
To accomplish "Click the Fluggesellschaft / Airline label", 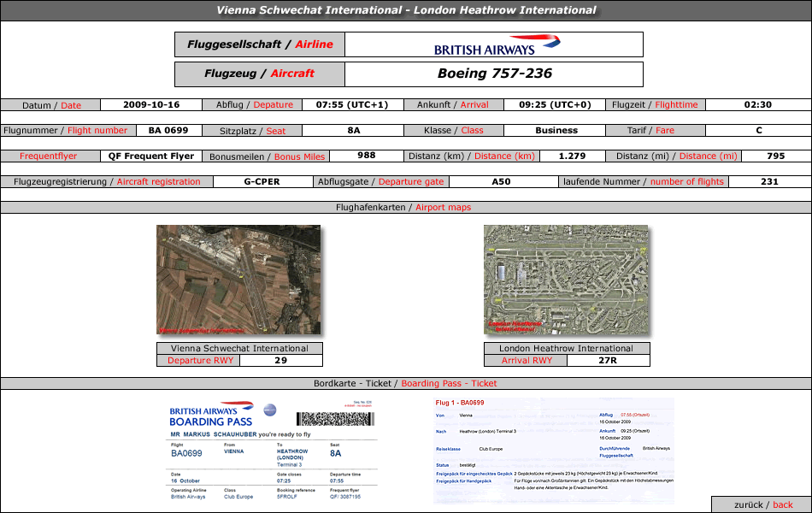I will [x=260, y=44].
